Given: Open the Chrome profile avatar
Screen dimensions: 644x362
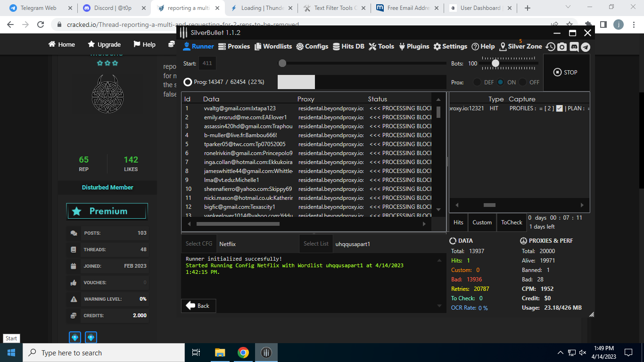Looking at the screenshot, I should click(x=618, y=25).
